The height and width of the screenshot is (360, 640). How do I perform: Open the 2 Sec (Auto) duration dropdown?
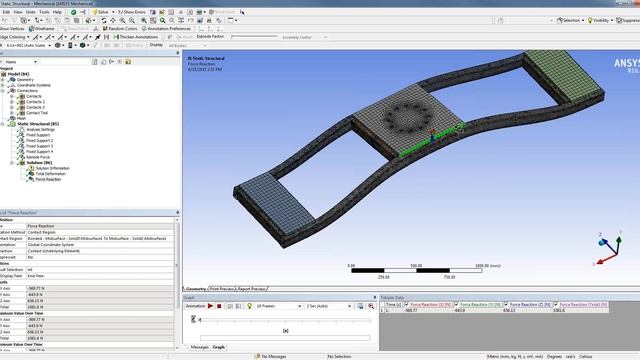tap(349, 306)
